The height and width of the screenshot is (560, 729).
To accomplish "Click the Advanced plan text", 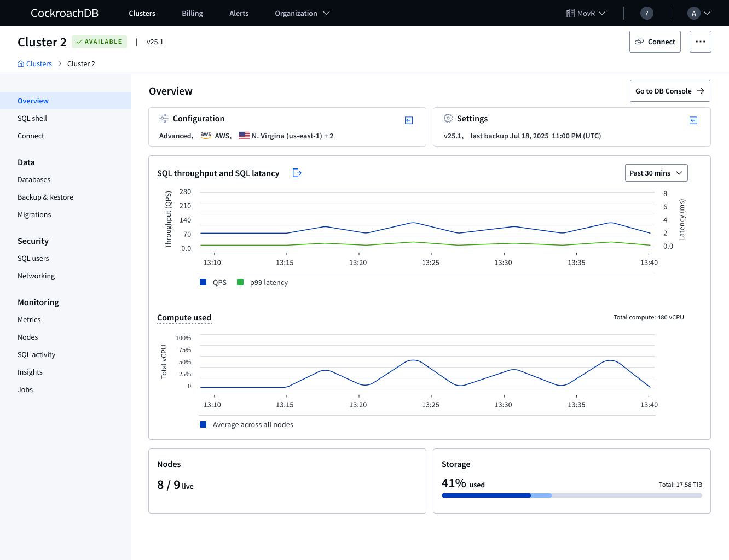I will pos(176,136).
